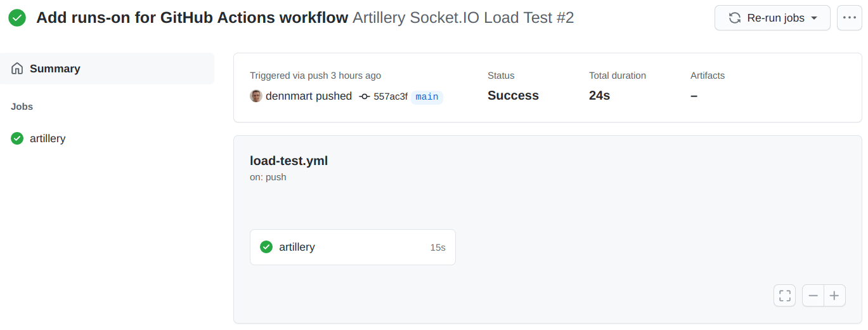
Task: Click the sync arrows icon on Re-run jobs
Action: coord(735,18)
